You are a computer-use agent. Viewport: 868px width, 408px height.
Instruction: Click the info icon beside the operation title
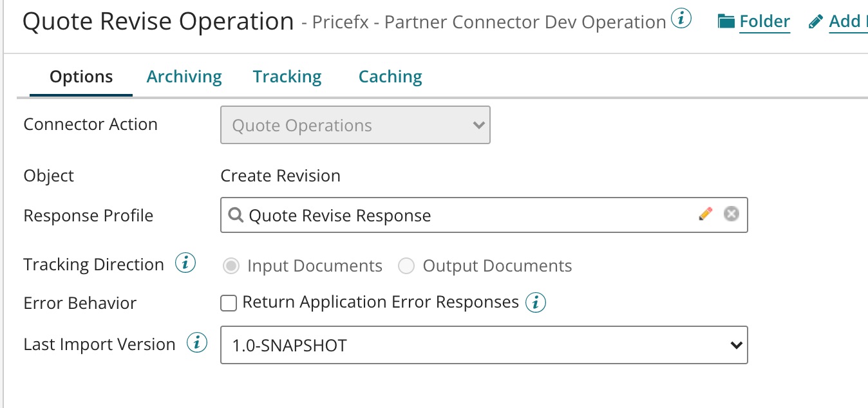681,20
